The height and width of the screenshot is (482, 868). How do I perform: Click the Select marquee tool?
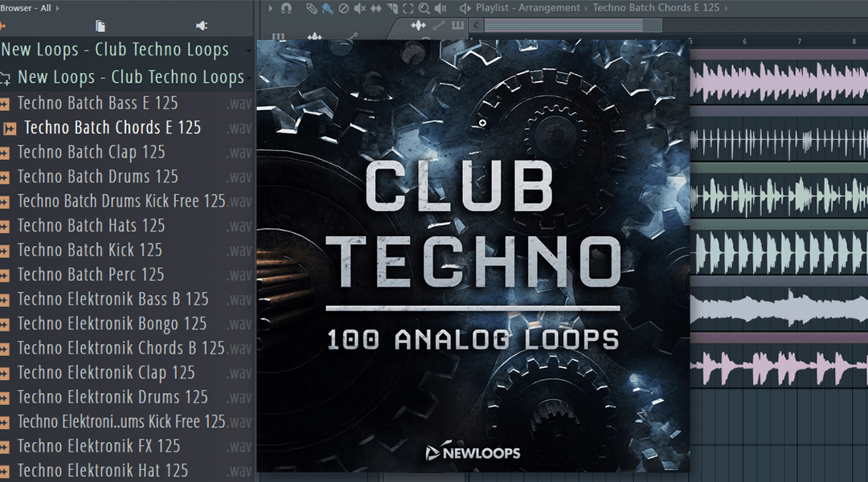point(407,8)
